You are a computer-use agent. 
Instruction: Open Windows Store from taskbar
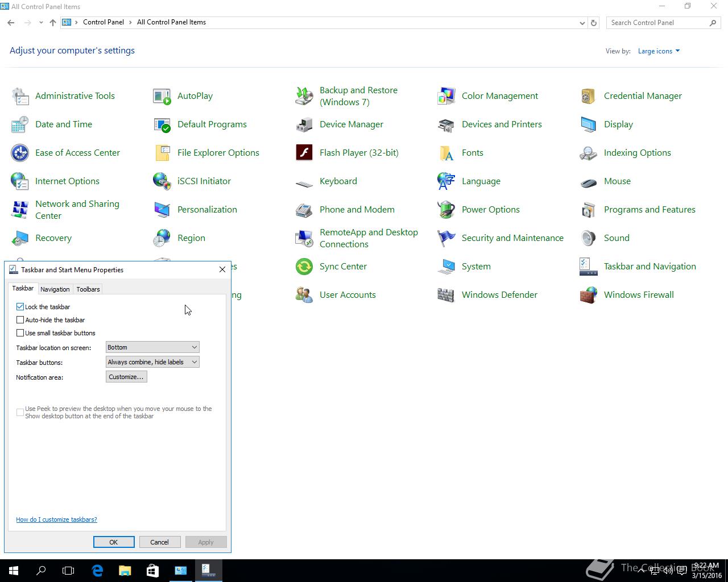[x=152, y=571]
